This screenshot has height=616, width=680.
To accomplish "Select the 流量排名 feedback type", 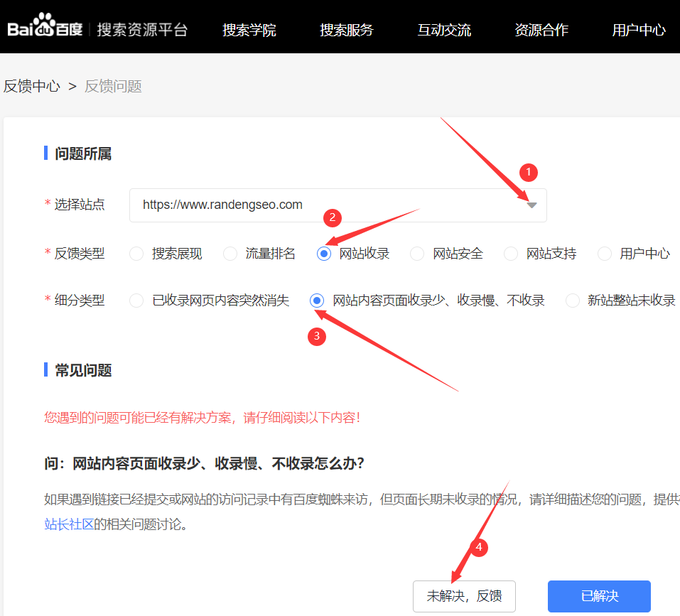I will tap(230, 254).
